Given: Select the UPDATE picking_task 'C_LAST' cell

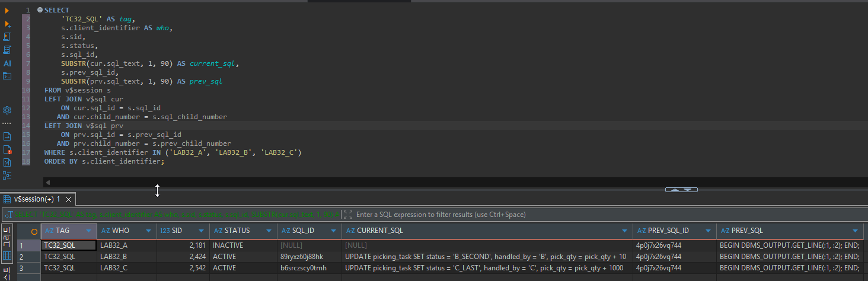Looking at the screenshot, I should coord(487,268).
